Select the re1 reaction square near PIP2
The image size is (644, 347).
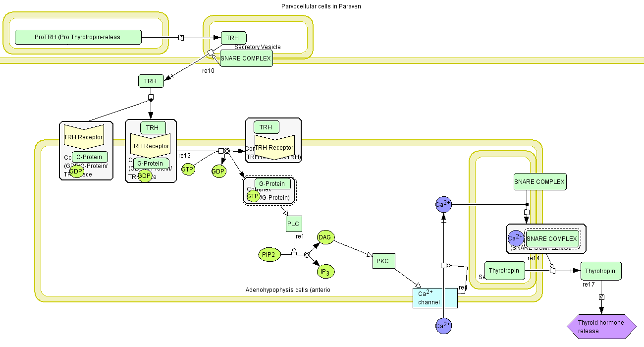pyautogui.click(x=293, y=255)
